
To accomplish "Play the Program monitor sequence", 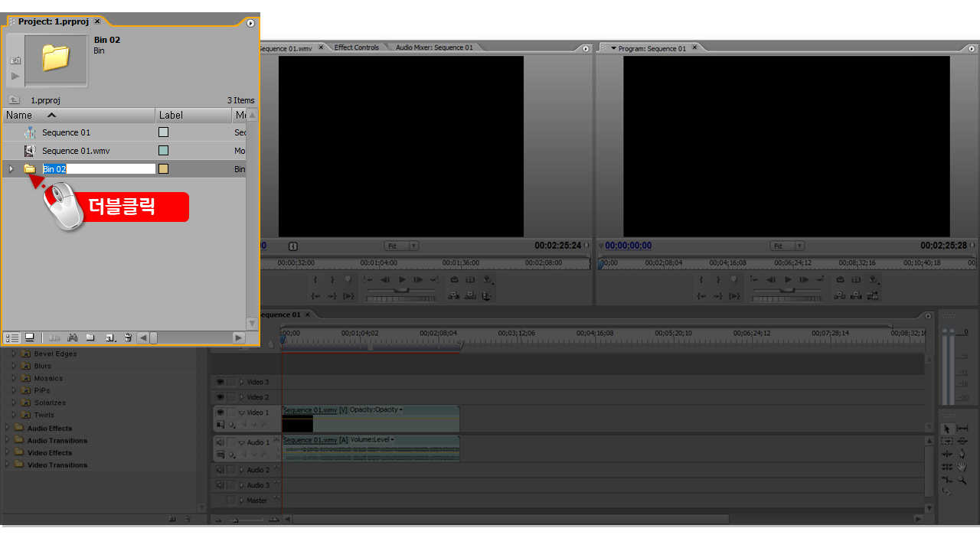I will coord(789,280).
